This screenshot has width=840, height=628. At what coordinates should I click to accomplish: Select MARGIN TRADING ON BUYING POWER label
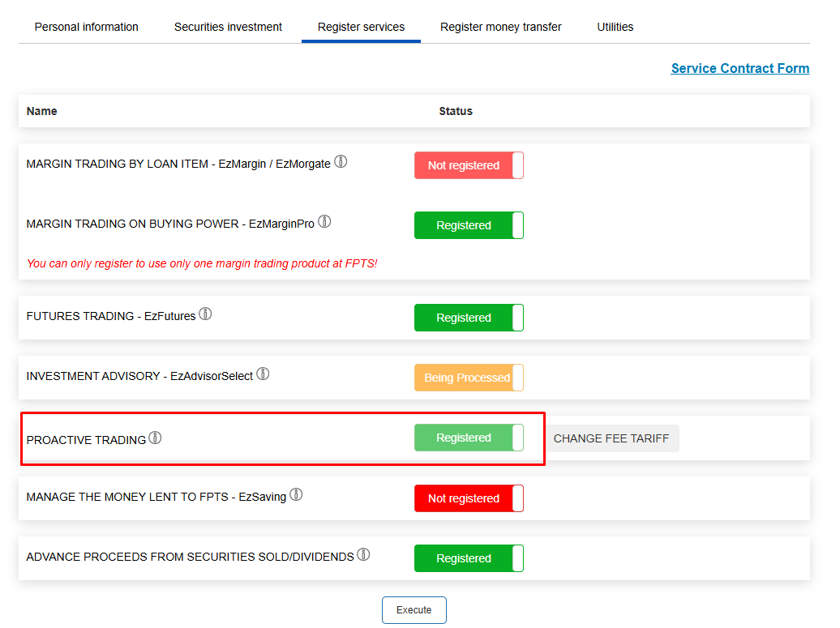pos(170,224)
